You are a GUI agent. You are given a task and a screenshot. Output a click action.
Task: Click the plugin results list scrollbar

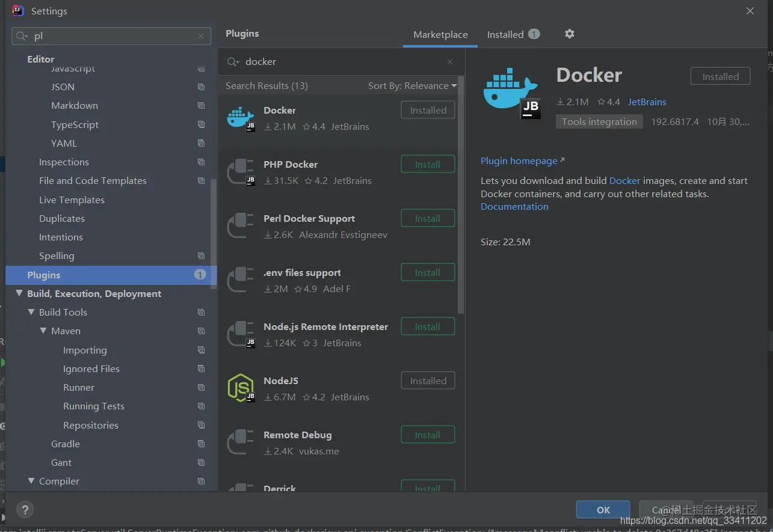[x=461, y=195]
